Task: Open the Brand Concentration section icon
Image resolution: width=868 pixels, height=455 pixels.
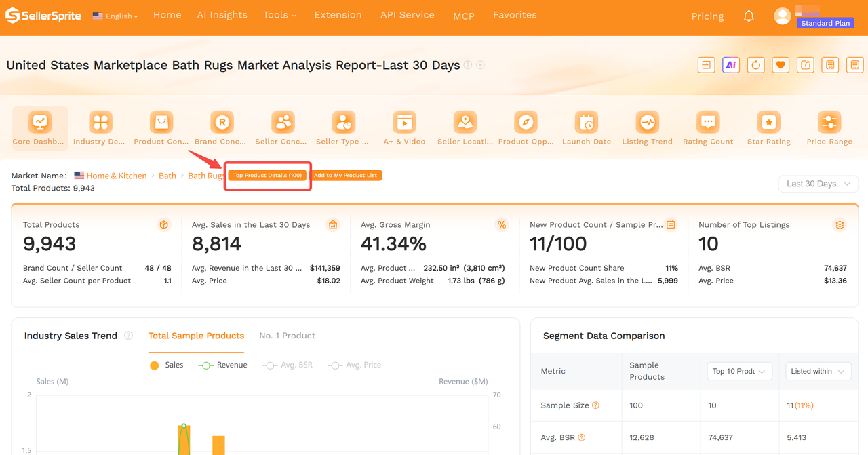Action: (x=222, y=122)
